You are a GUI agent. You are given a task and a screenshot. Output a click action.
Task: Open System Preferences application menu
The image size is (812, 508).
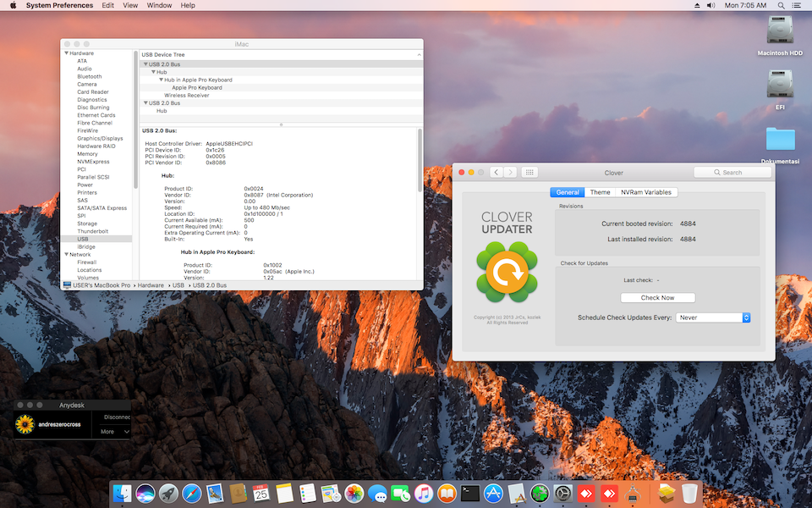pos(59,5)
